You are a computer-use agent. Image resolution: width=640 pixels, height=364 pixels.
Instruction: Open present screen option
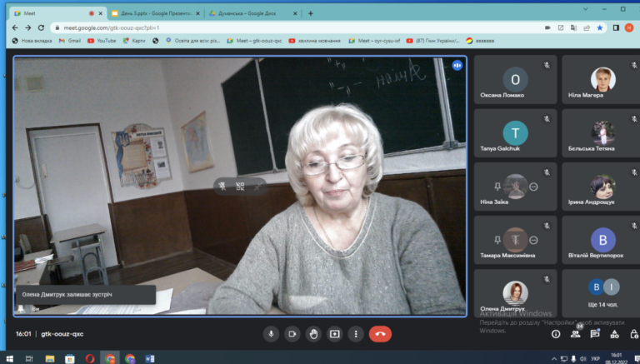click(x=335, y=334)
